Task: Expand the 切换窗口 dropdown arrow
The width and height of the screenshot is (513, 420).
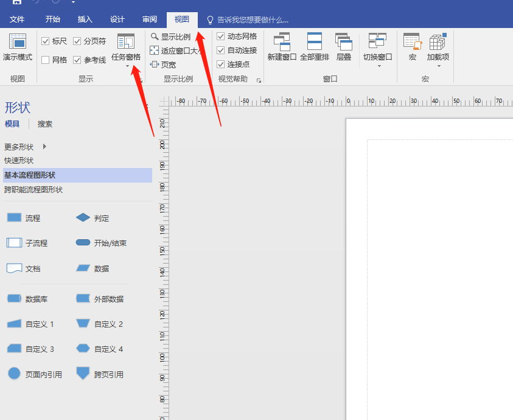Action: [379, 66]
